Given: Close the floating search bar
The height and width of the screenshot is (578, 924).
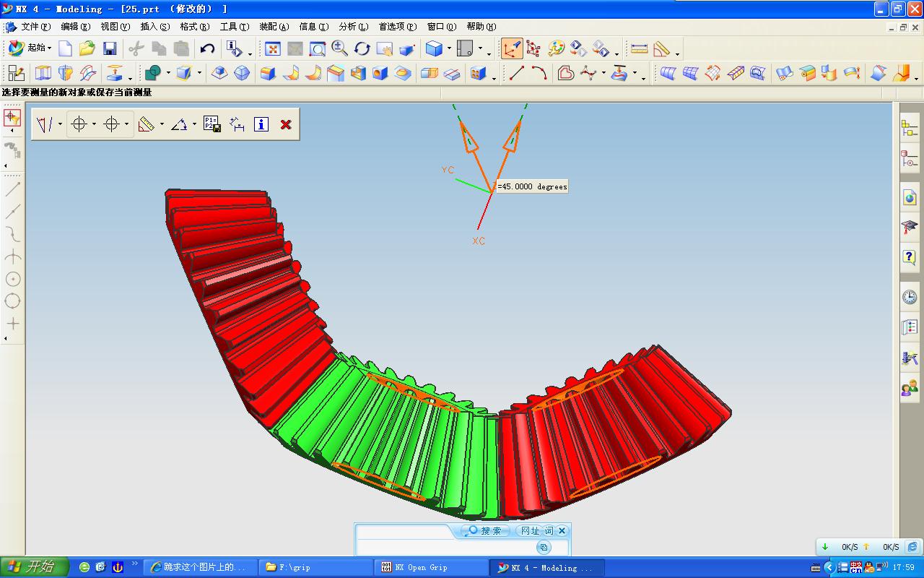Looking at the screenshot, I should [562, 531].
